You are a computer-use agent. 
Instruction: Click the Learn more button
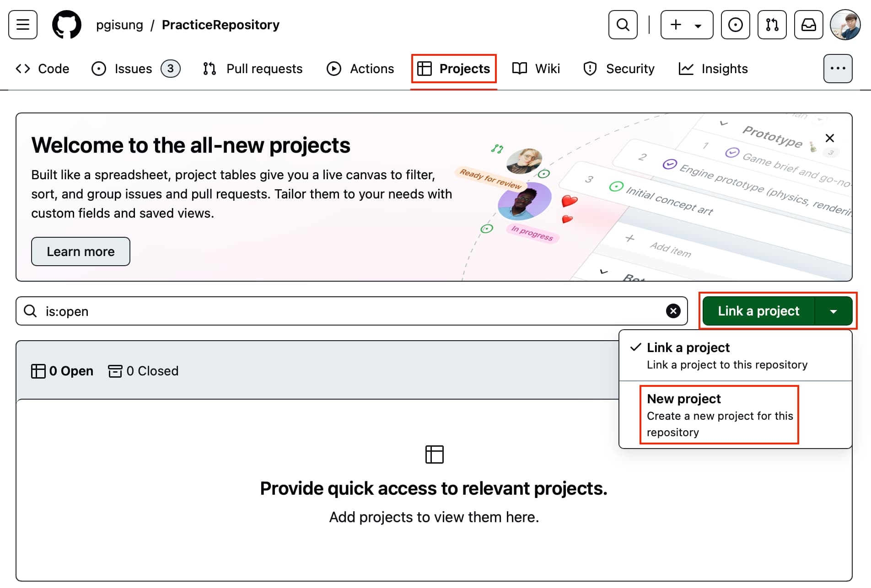[81, 251]
